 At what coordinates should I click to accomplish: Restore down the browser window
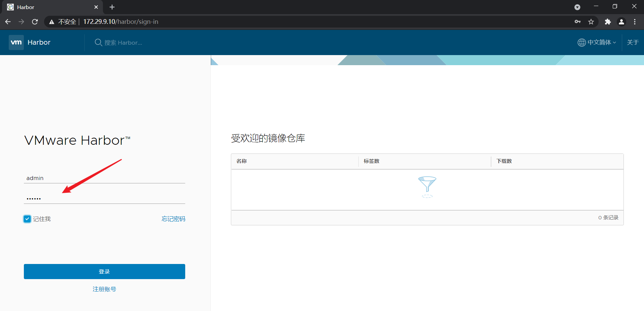point(615,6)
